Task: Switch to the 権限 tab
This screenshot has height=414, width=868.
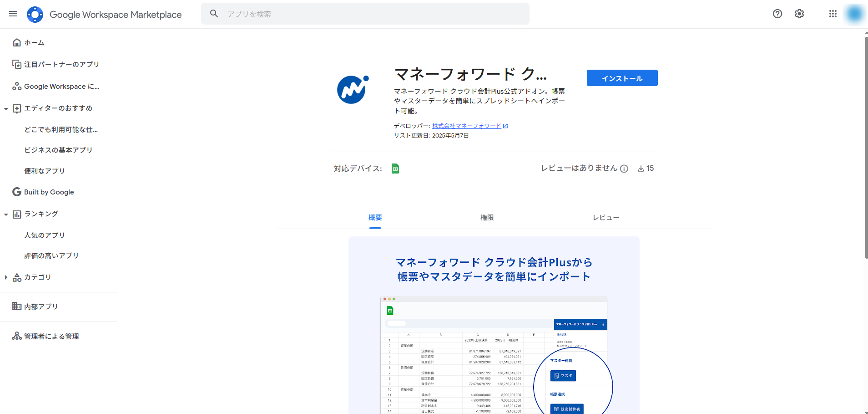Action: click(487, 218)
